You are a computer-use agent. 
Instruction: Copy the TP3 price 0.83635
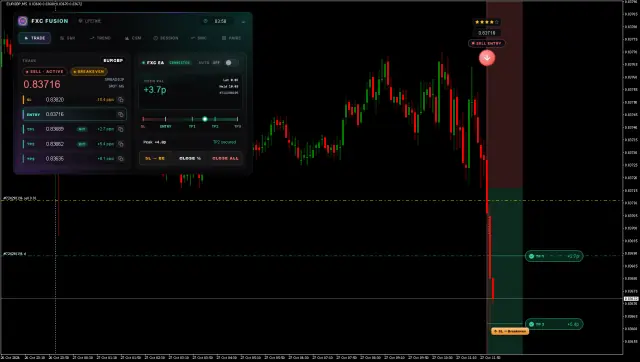[120, 158]
